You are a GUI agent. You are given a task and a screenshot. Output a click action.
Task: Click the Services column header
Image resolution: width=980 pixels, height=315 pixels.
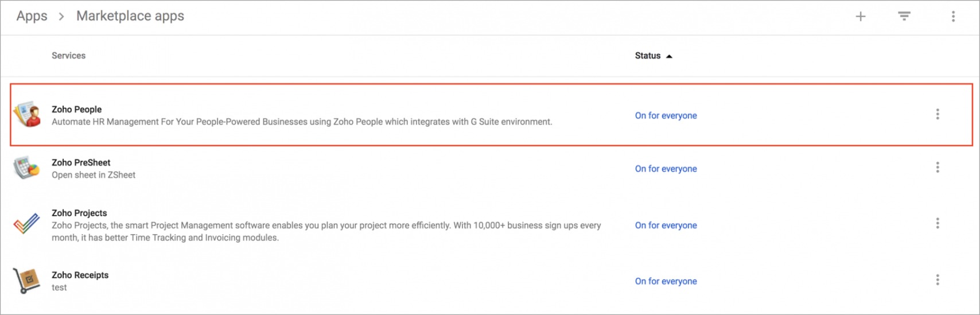pos(68,56)
